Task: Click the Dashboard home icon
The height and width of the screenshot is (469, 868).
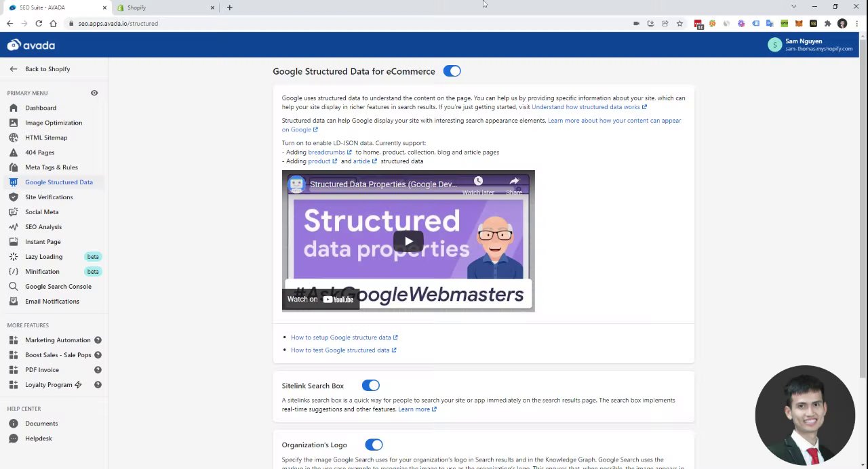Action: (14, 108)
